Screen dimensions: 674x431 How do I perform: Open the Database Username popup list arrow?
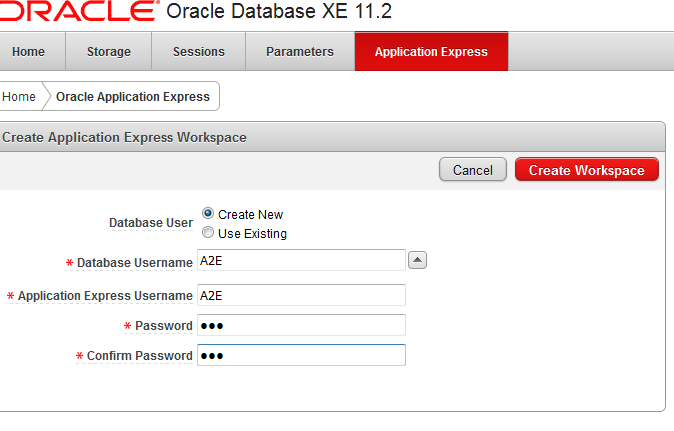click(417, 260)
